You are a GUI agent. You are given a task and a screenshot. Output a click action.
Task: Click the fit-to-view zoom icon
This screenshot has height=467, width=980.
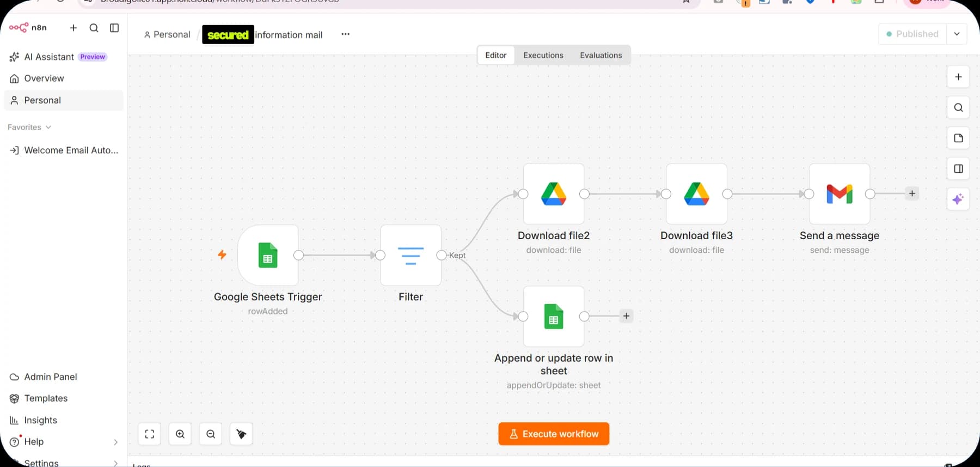[150, 434]
